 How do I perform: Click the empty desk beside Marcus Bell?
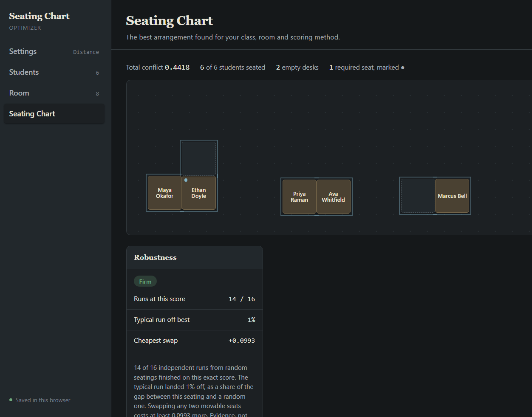[x=418, y=196]
